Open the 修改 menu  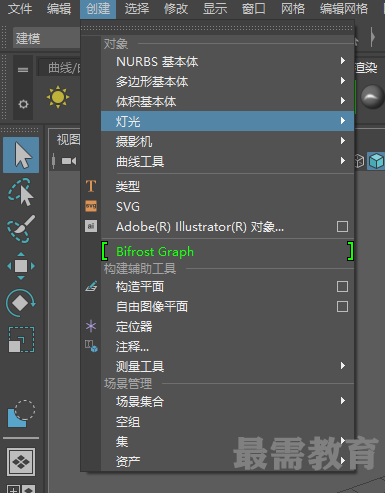[x=176, y=9]
